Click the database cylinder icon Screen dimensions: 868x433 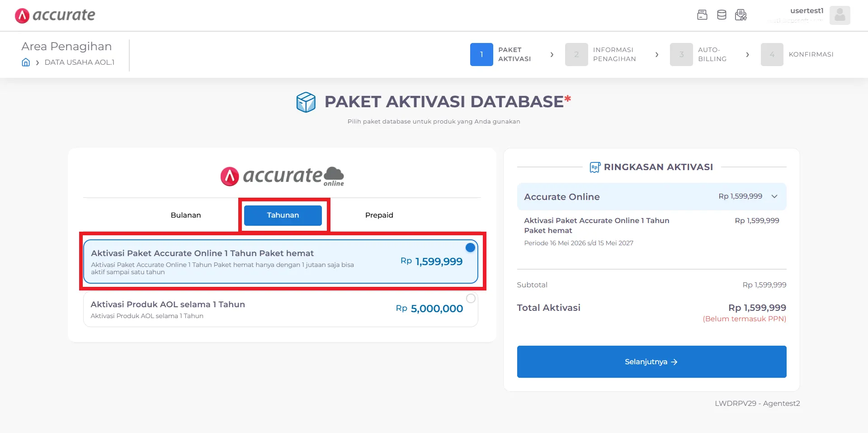722,15
